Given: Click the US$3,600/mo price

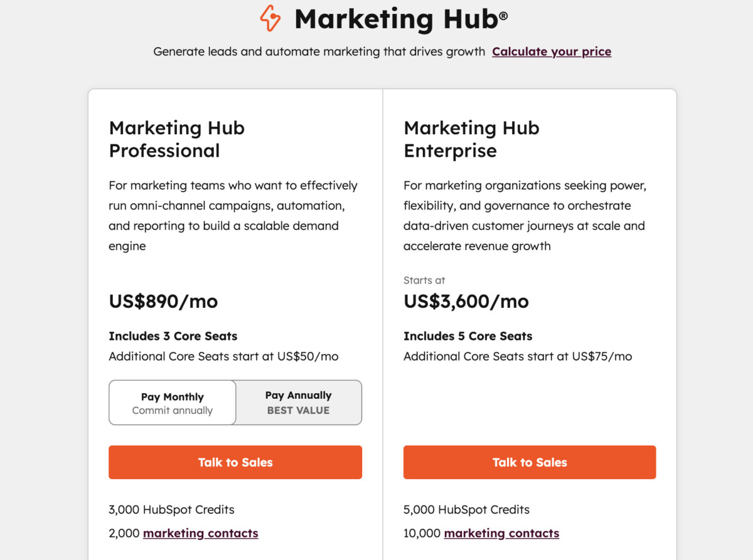Looking at the screenshot, I should pos(466,302).
